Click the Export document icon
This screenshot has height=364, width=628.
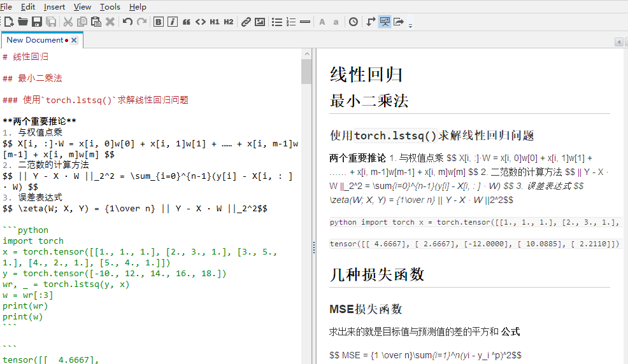point(399,22)
